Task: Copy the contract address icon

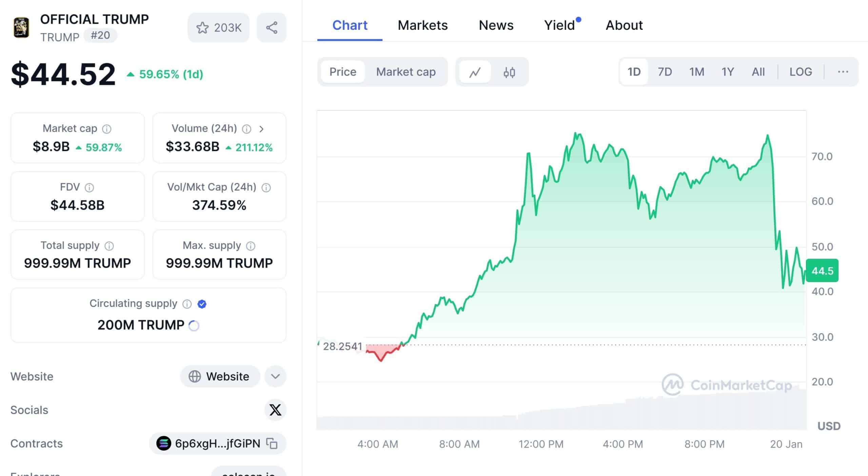Action: (x=272, y=443)
